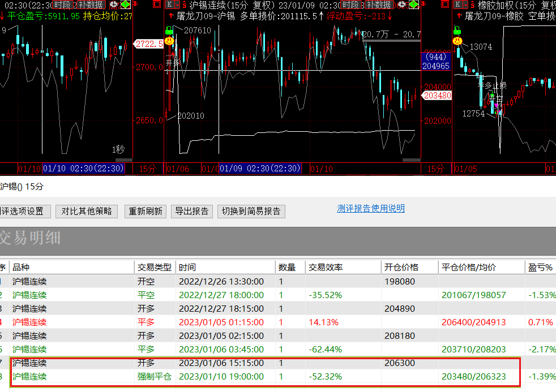556x392 pixels.
Task: Click 重新刷新 to refresh the report
Action: point(146,212)
